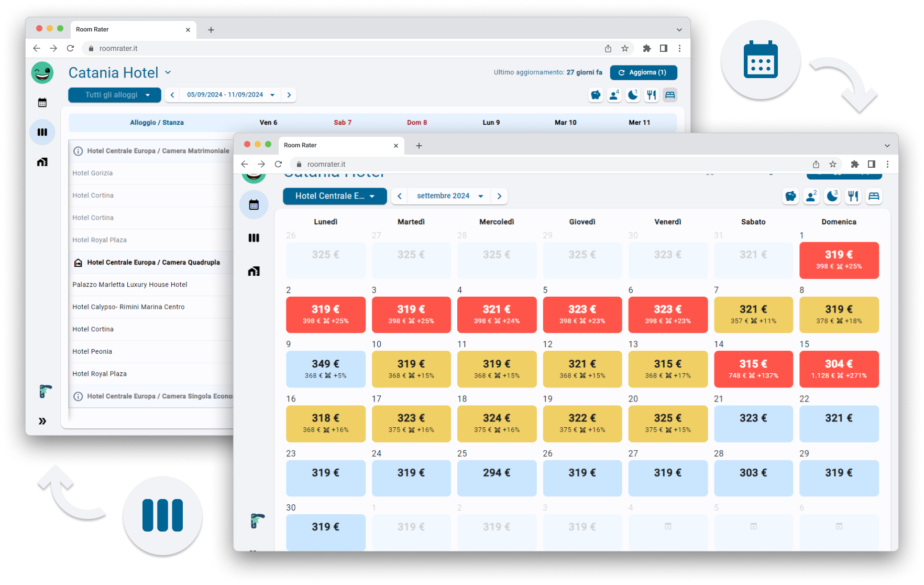Open calendar view in back window sidebar

pos(42,103)
